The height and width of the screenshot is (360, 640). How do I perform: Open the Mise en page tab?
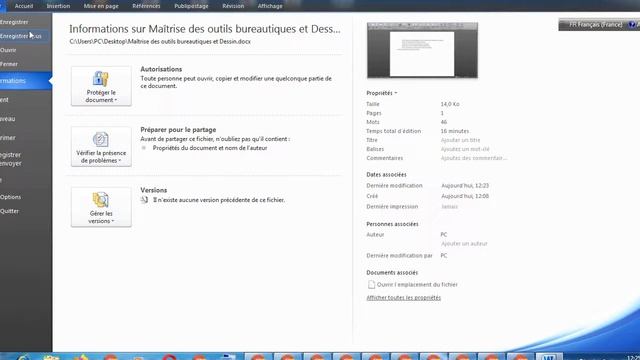[x=101, y=6]
